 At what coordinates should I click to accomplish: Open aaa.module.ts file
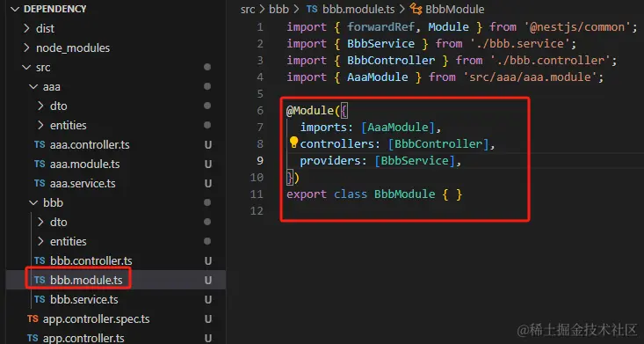[85, 165]
